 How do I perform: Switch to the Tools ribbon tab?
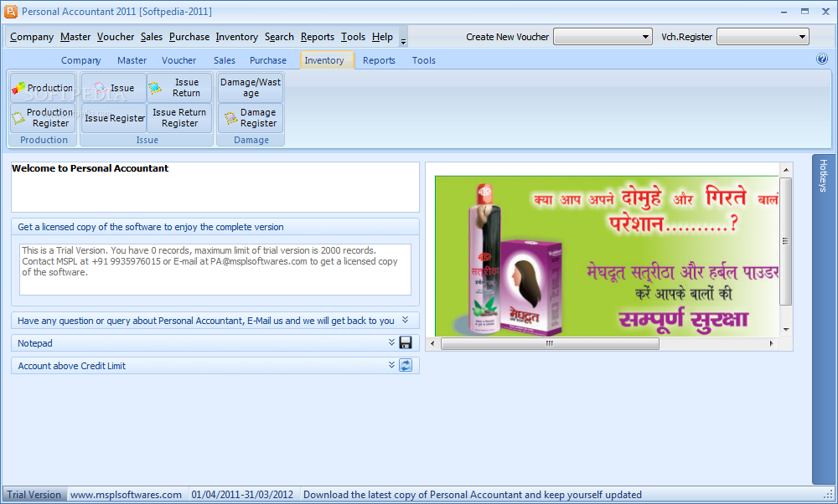click(x=424, y=60)
